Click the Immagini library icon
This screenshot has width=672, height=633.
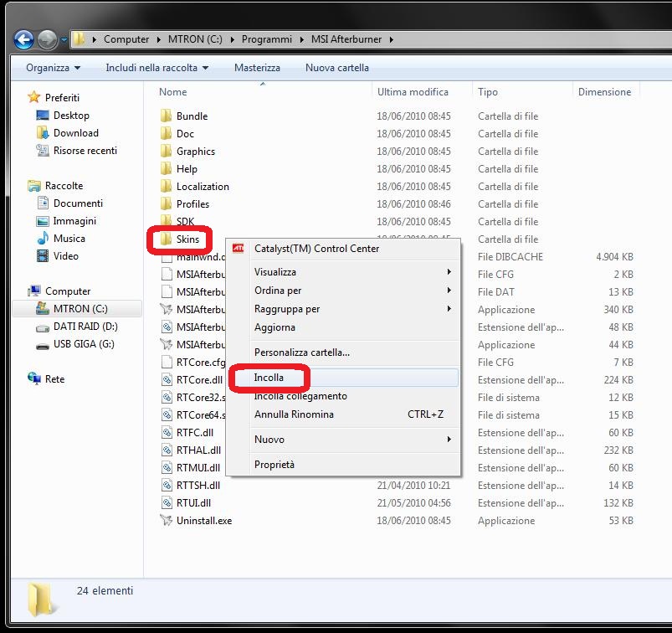(43, 221)
